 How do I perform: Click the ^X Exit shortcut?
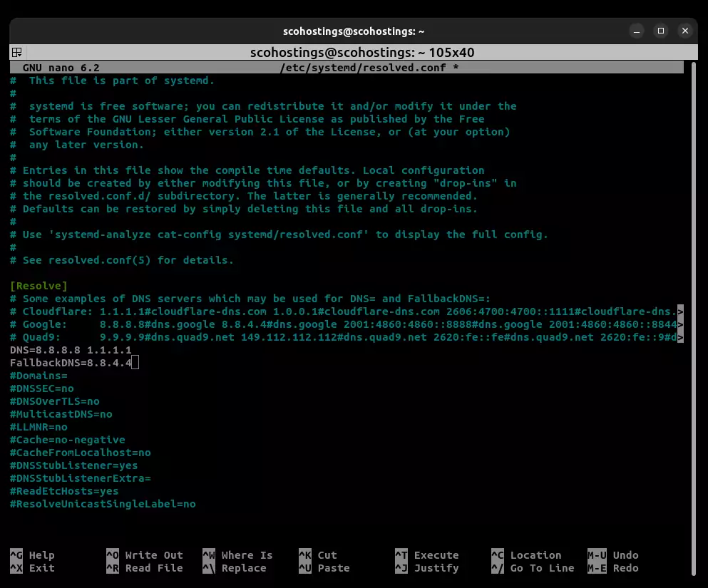click(33, 568)
